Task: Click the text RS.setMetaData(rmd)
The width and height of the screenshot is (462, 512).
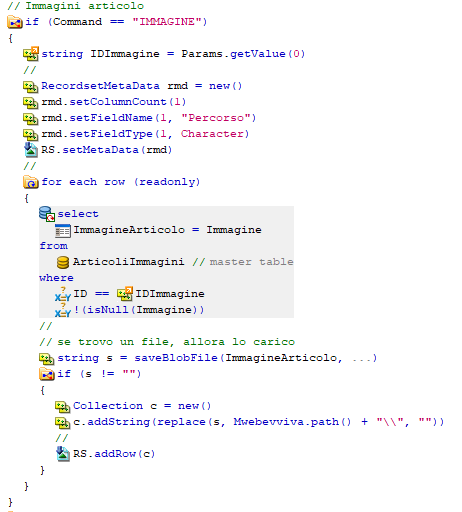Action: (106, 150)
